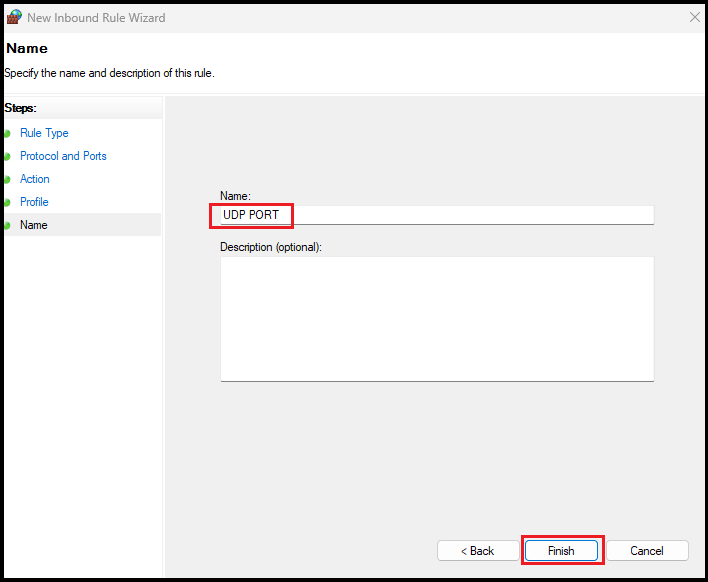Close the wizard window with X
Screen dimensions: 708x582
[x=695, y=18]
